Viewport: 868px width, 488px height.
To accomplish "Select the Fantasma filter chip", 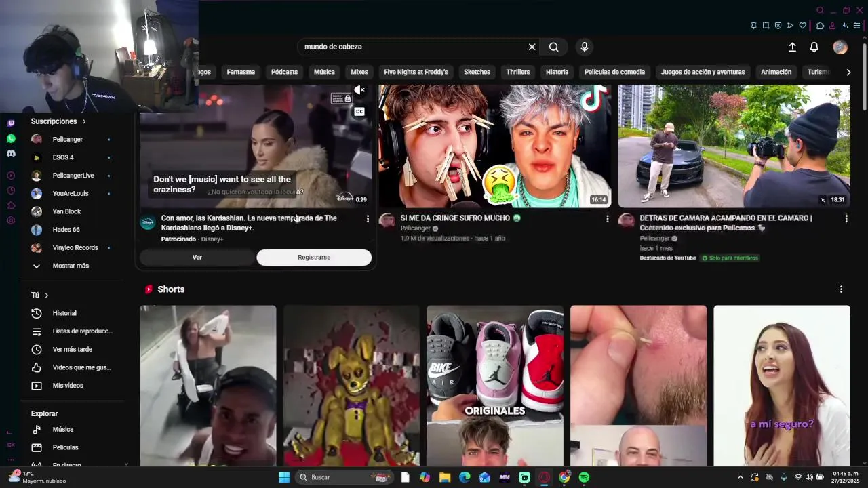I will point(241,72).
